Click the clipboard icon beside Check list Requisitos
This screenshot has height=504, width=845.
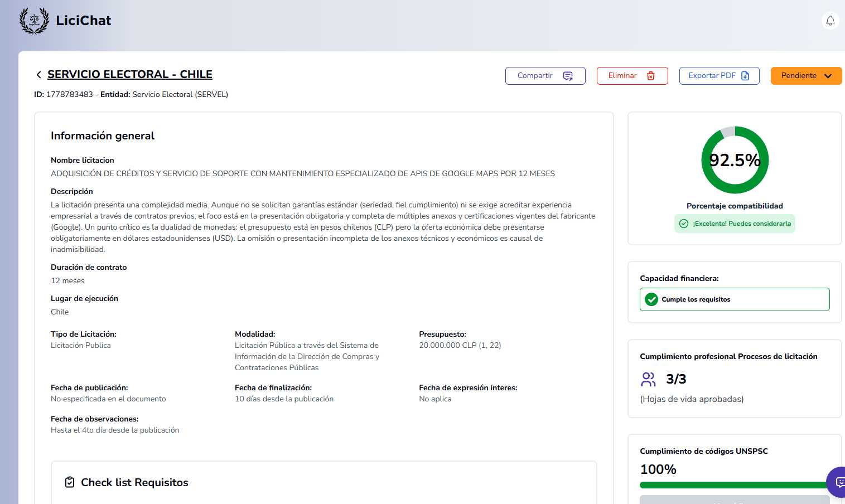point(70,482)
